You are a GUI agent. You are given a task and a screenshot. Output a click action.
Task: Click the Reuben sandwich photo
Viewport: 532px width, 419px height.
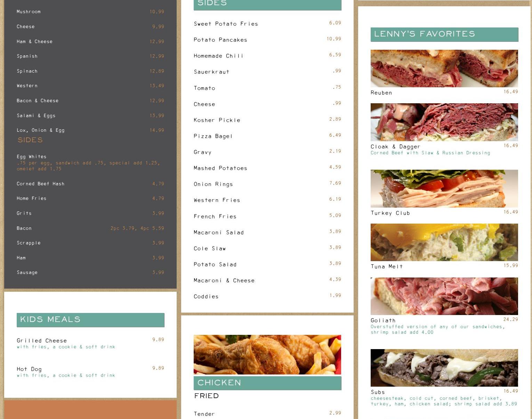pyautogui.click(x=444, y=69)
